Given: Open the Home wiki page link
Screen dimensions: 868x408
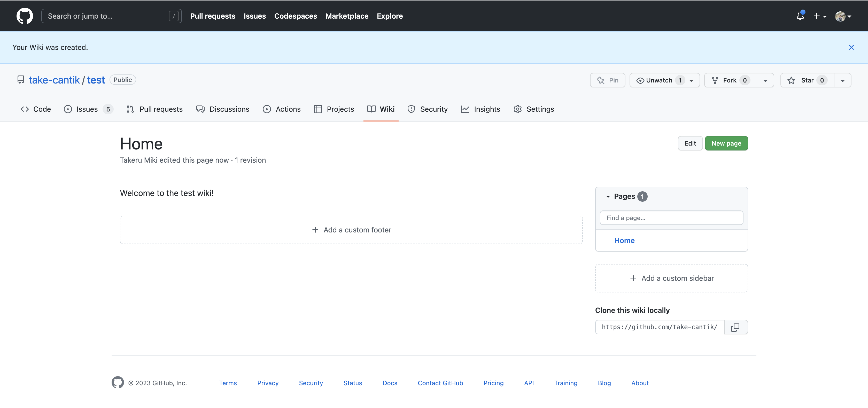Looking at the screenshot, I should 624,240.
